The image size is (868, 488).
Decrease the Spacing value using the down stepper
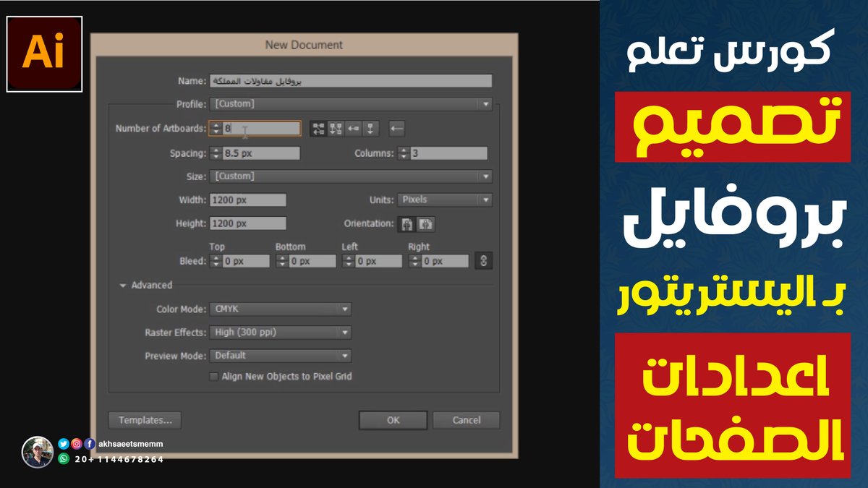coord(215,156)
